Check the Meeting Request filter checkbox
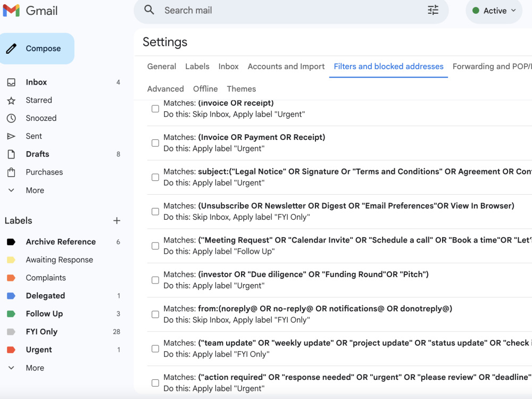The width and height of the screenshot is (532, 399). click(x=155, y=246)
